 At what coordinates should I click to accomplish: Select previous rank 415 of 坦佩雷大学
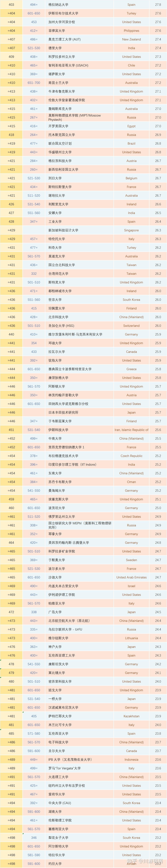(x=34, y=308)
